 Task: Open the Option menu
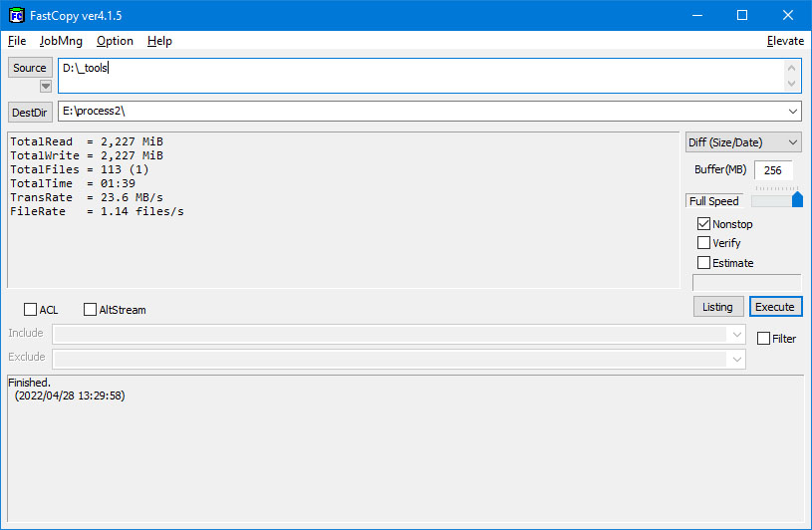coord(115,41)
